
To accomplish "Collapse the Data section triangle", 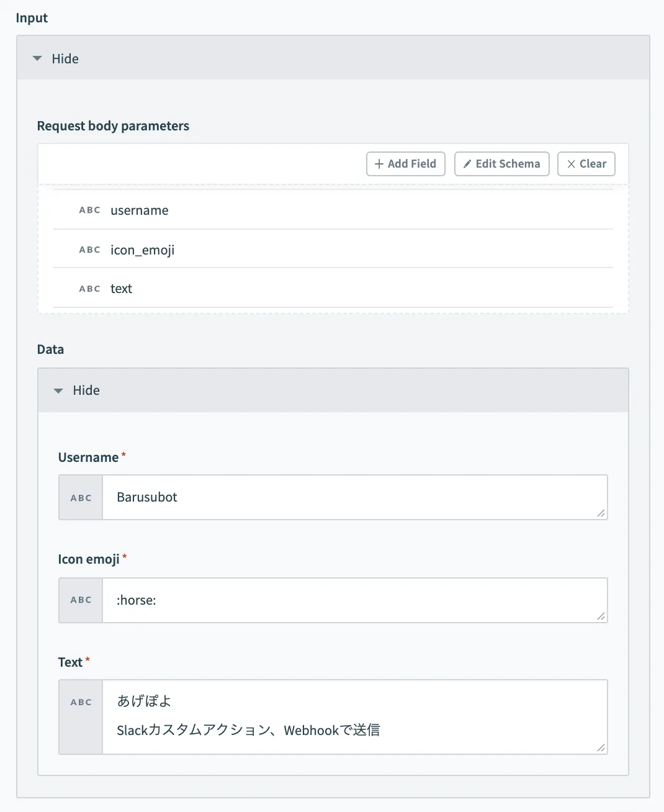I will (x=58, y=390).
